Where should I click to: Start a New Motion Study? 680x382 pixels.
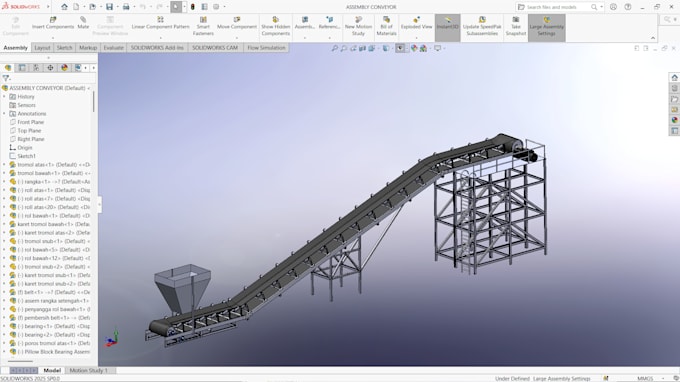pyautogui.click(x=358, y=26)
